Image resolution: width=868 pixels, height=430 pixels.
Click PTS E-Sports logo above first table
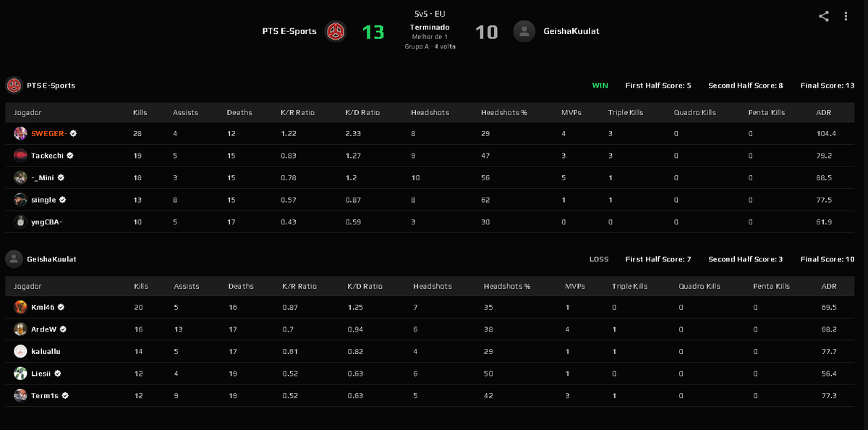(13, 85)
